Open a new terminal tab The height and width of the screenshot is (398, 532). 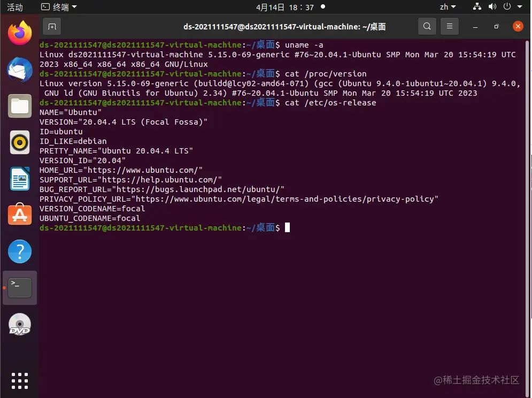52,27
